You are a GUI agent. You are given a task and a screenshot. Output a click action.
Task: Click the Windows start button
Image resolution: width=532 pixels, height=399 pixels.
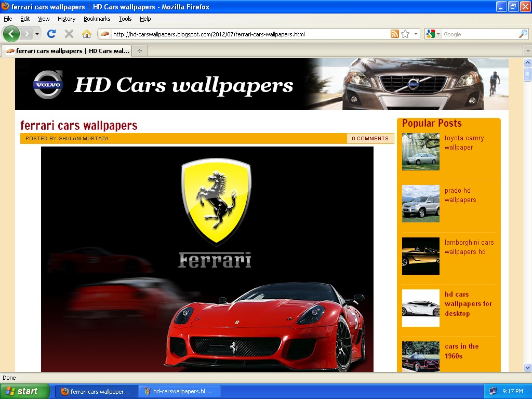click(25, 391)
